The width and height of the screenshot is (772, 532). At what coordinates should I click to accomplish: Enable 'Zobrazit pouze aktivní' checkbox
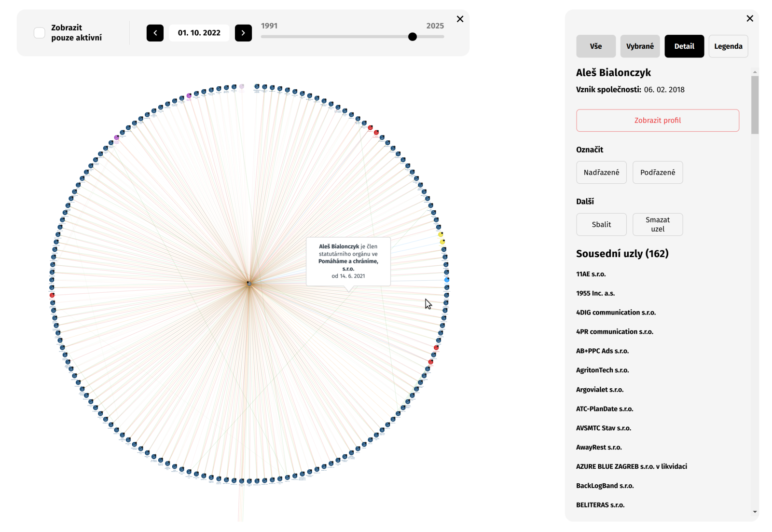(40, 33)
